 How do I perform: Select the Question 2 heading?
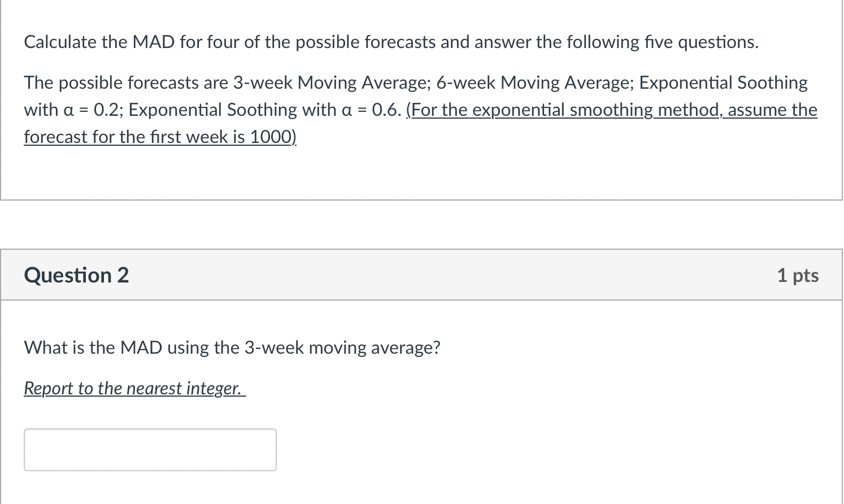(x=76, y=275)
